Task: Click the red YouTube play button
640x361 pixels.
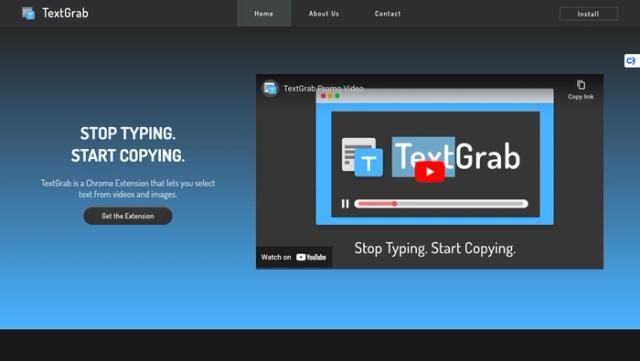Action: (429, 172)
